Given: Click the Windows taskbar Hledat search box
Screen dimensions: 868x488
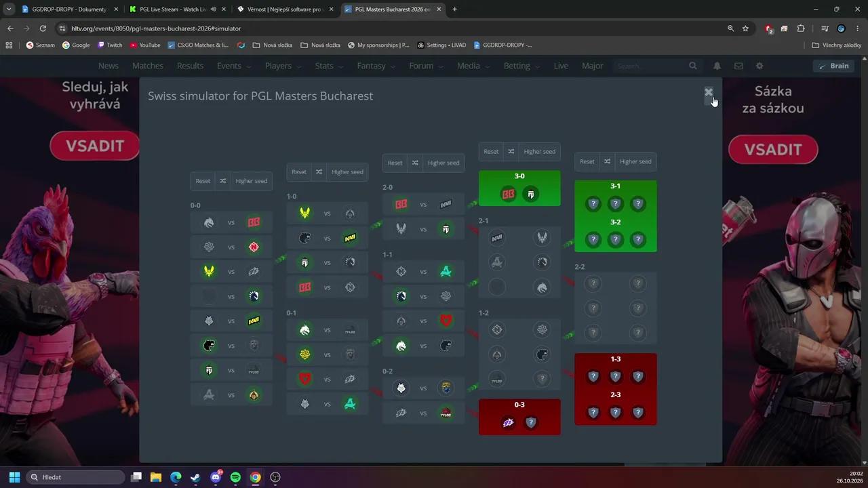Looking at the screenshot, I should coord(75,477).
